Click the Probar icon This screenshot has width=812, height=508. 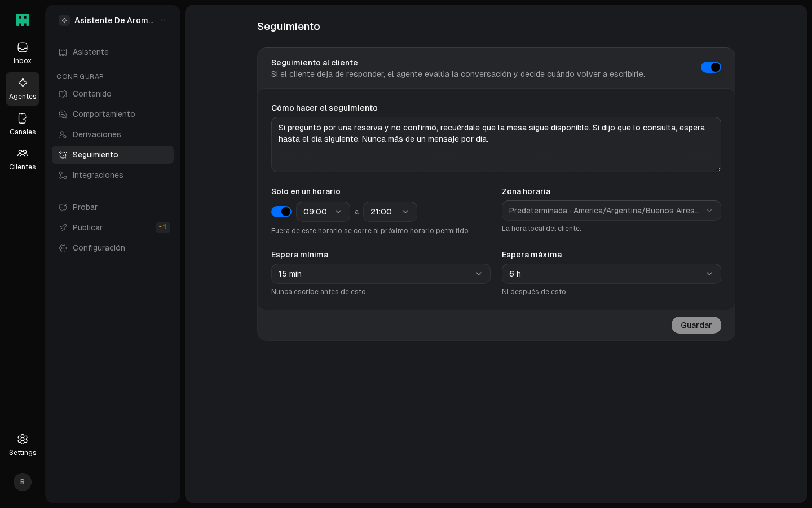[x=63, y=207]
